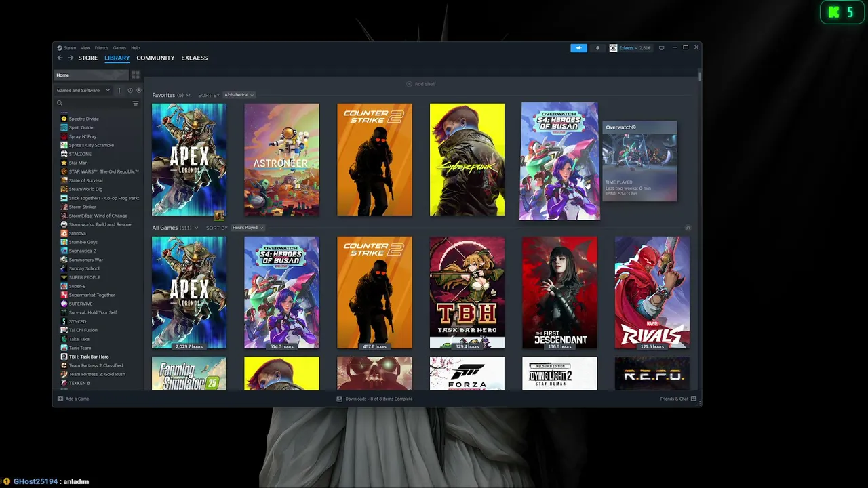Open the Games and Software dropdown
Viewport: 868px width, 488px height.
point(83,90)
